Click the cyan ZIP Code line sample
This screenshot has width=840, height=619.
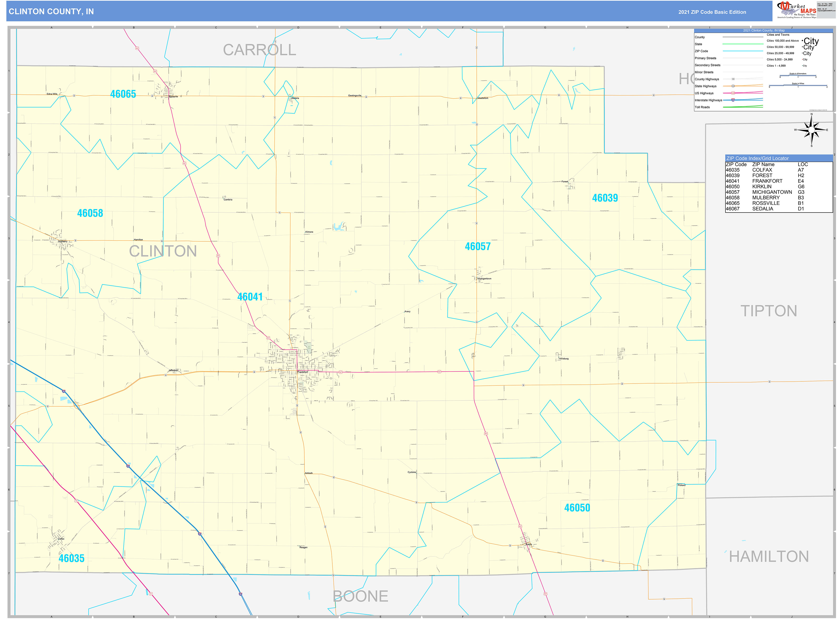click(743, 51)
